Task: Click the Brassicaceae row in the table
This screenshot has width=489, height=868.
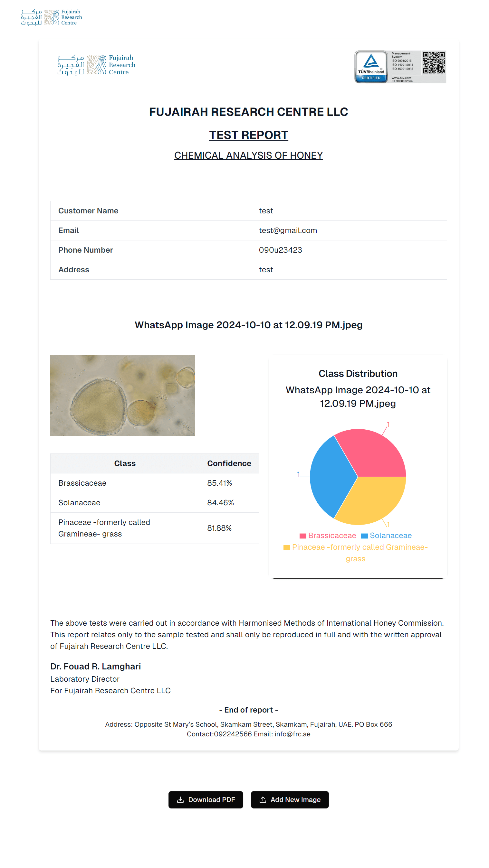Action: click(154, 483)
